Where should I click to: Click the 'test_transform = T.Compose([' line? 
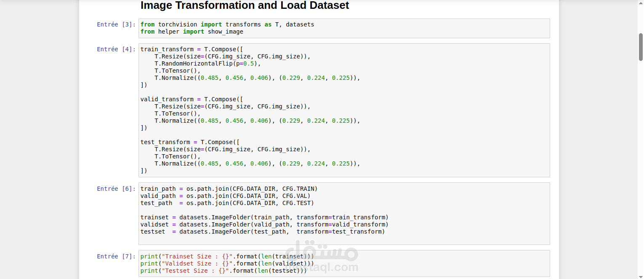190,142
